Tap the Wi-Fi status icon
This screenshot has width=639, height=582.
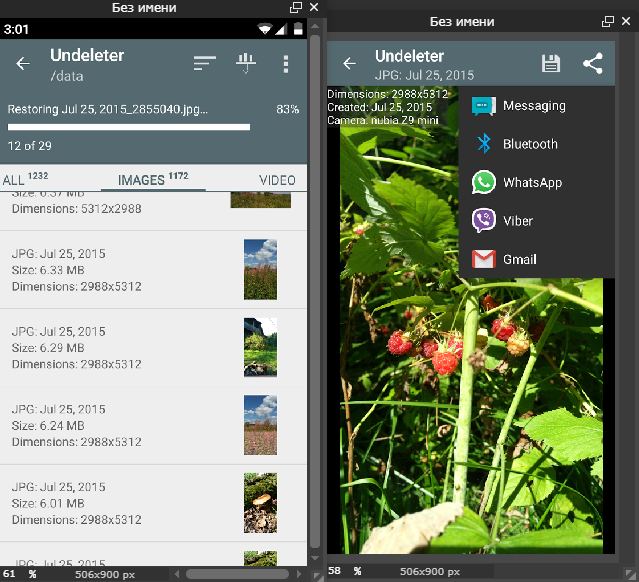[x=264, y=29]
